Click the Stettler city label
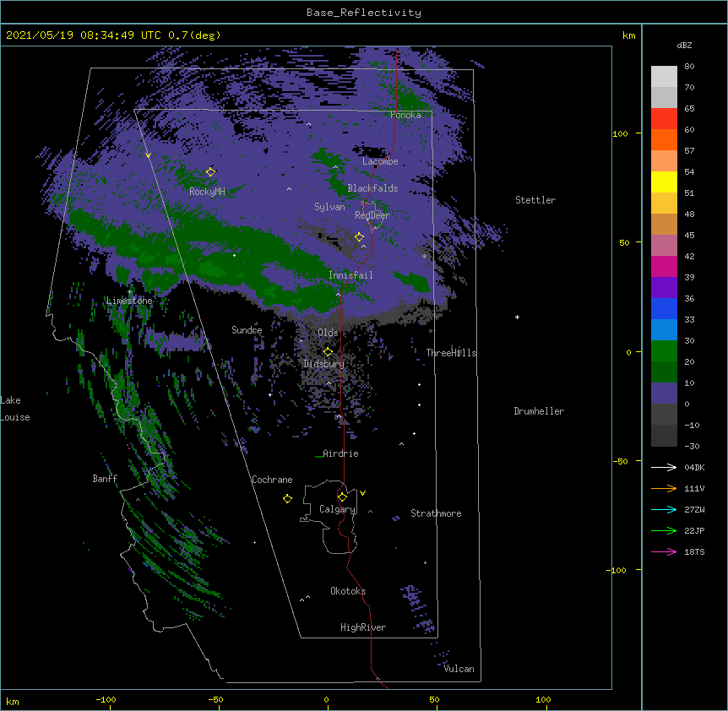The image size is (728, 711). (x=535, y=200)
